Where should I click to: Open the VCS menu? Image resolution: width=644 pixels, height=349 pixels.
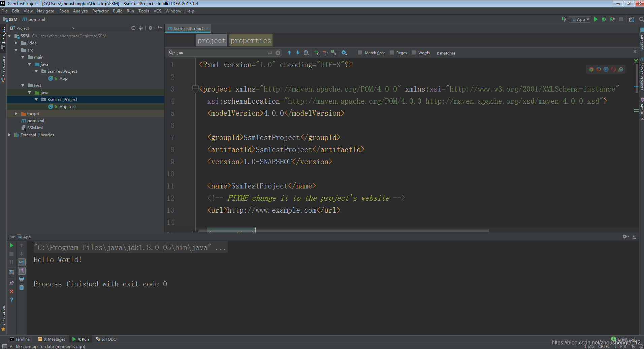pos(157,11)
